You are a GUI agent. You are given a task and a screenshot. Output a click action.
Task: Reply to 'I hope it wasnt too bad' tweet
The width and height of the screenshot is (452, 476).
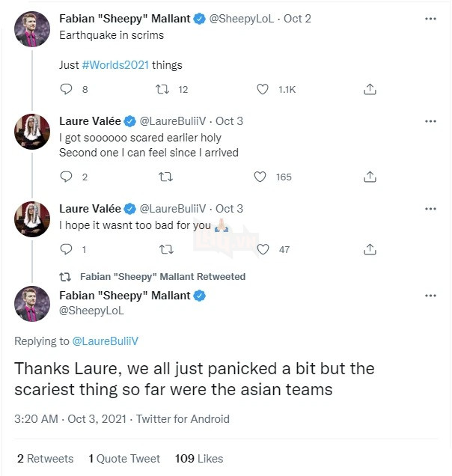click(67, 249)
